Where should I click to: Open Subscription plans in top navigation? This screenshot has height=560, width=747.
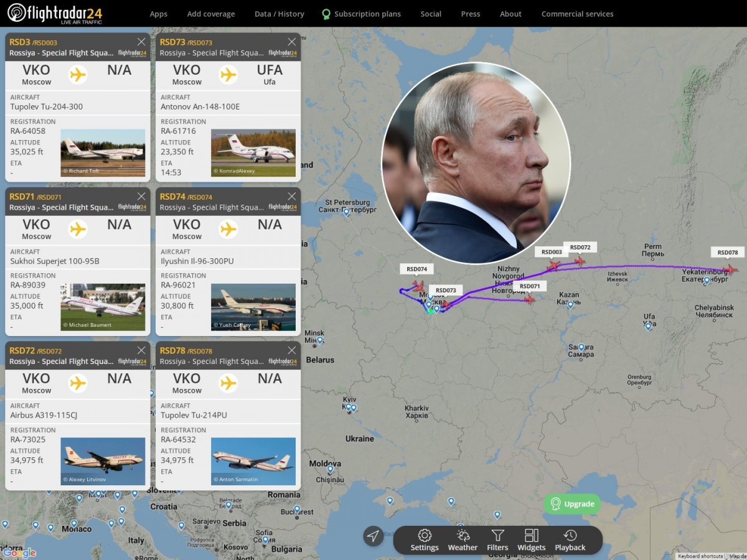click(362, 14)
